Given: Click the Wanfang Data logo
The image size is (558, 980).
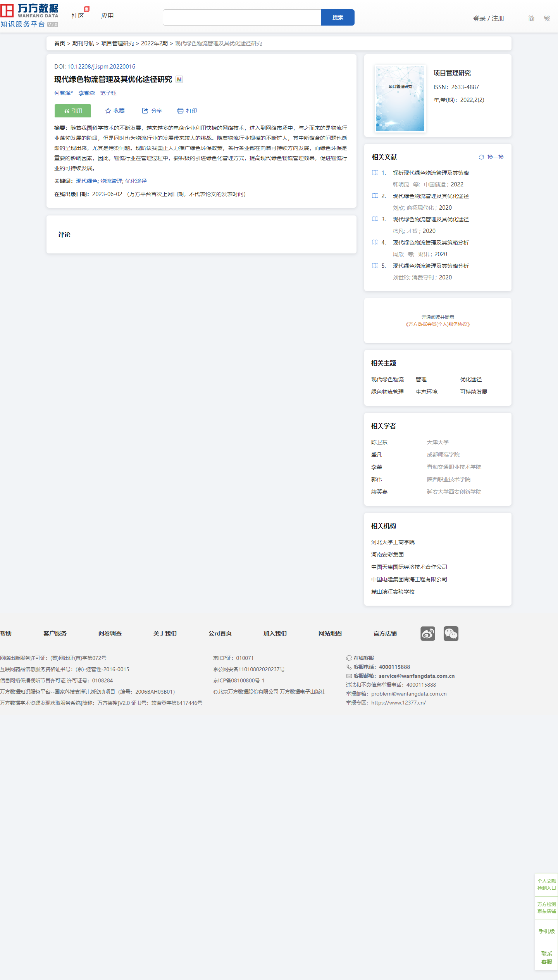Looking at the screenshot, I should [x=29, y=16].
